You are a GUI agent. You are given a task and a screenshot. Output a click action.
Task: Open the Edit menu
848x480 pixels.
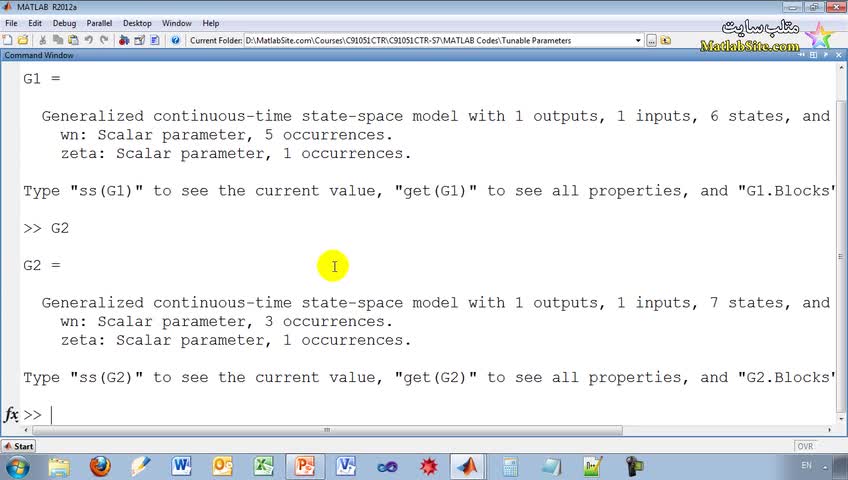[35, 23]
